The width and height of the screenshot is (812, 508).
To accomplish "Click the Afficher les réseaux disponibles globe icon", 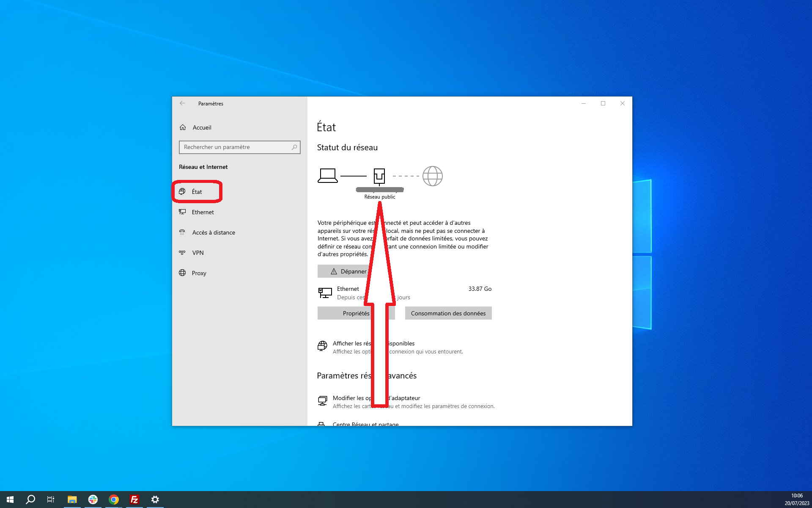I will 323,346.
